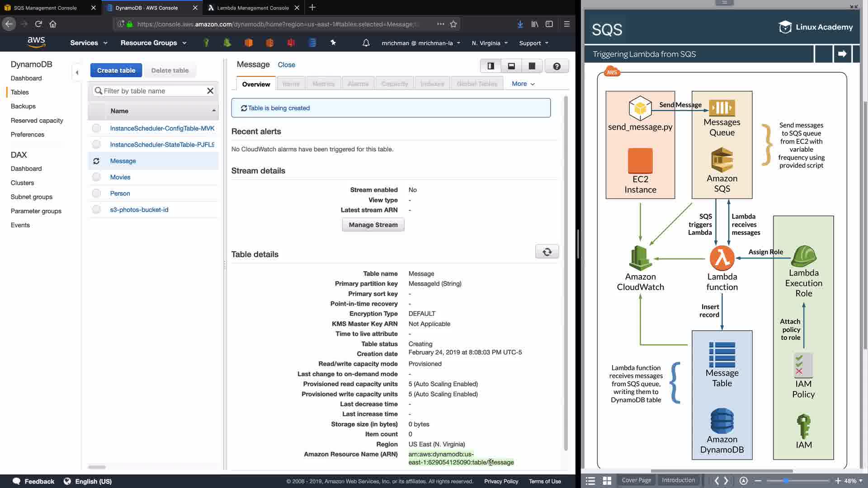Viewport: 868px width, 488px height.
Task: Select the Person table radio button
Action: click(96, 193)
